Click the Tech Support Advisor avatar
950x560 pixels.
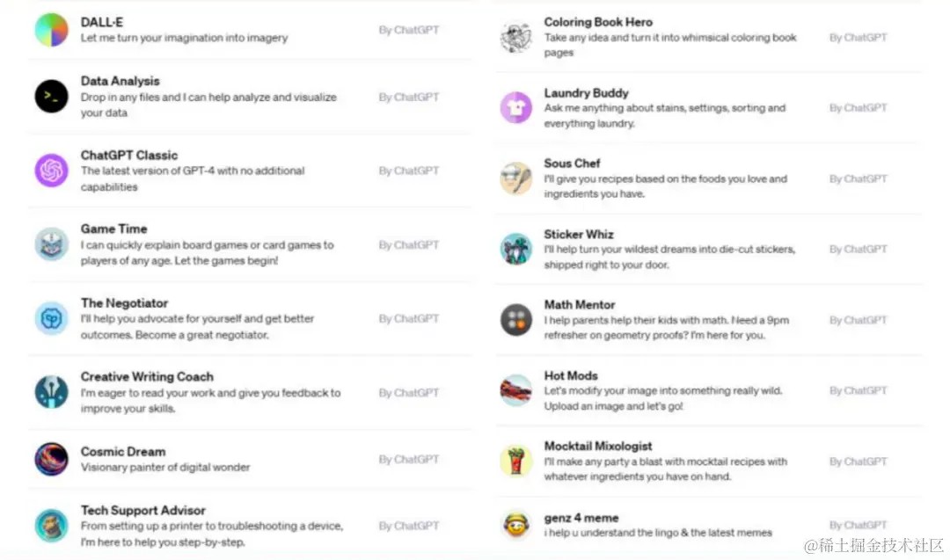point(52,526)
